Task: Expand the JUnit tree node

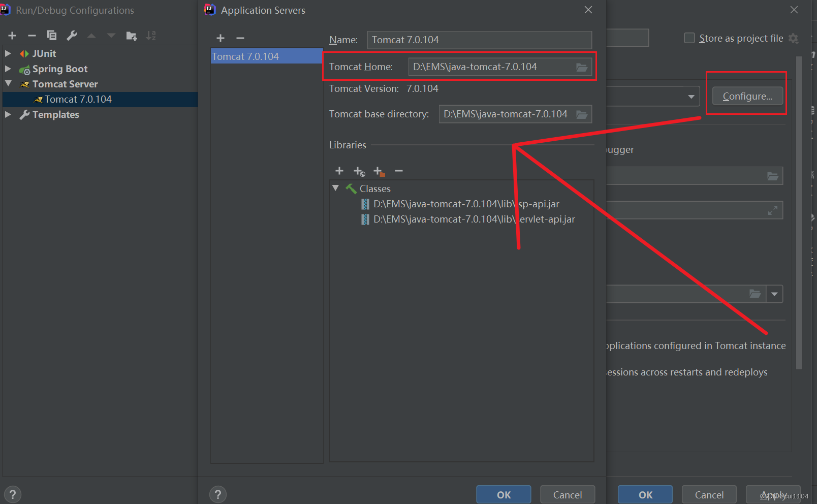Action: (x=8, y=53)
